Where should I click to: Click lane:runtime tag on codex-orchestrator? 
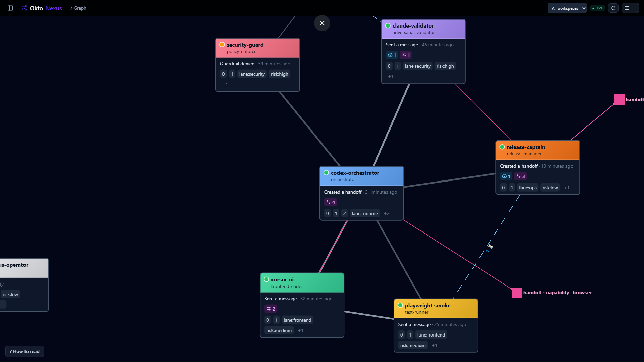coord(365,214)
